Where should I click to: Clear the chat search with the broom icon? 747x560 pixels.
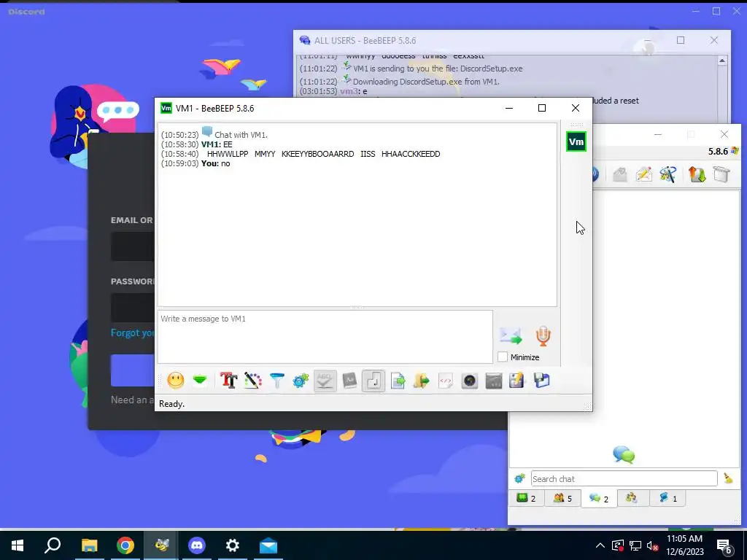click(x=728, y=478)
